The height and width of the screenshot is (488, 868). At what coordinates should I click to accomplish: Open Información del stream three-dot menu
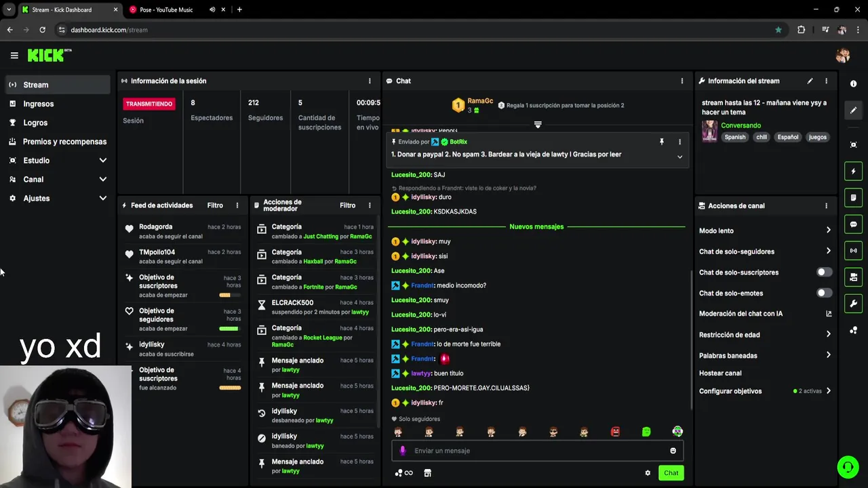tap(826, 81)
